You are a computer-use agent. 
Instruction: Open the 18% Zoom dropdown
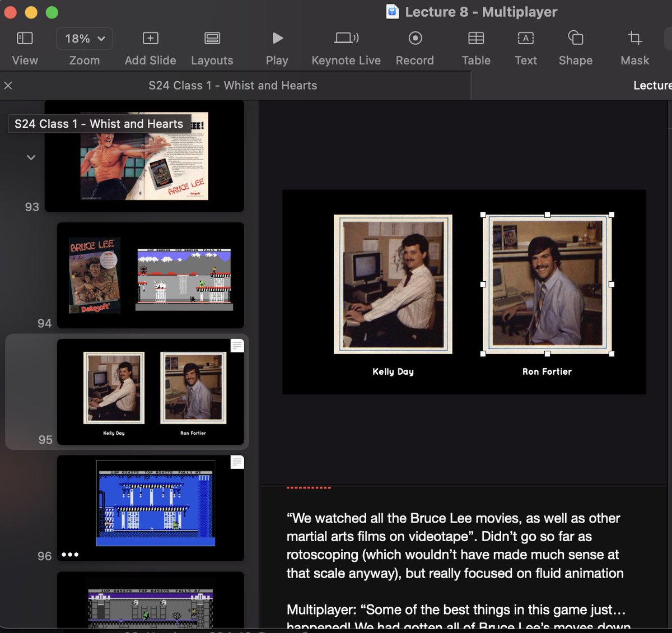[x=85, y=39]
